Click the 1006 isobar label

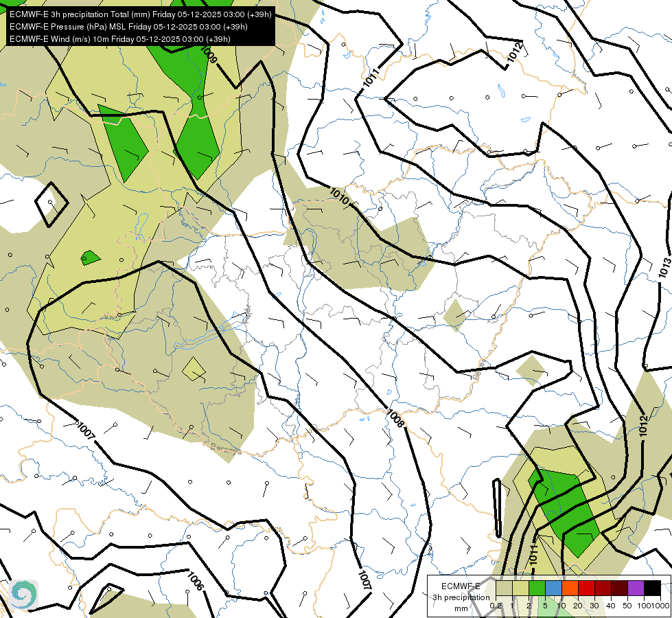pos(195,582)
